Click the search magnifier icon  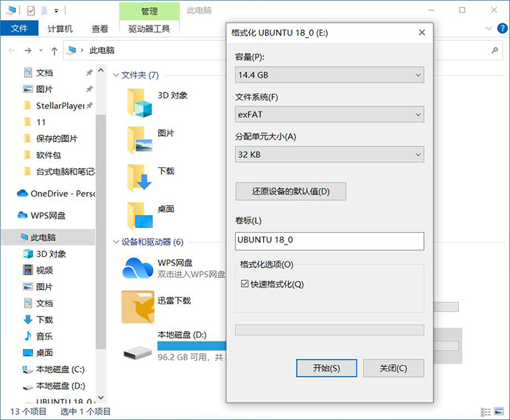tap(495, 51)
